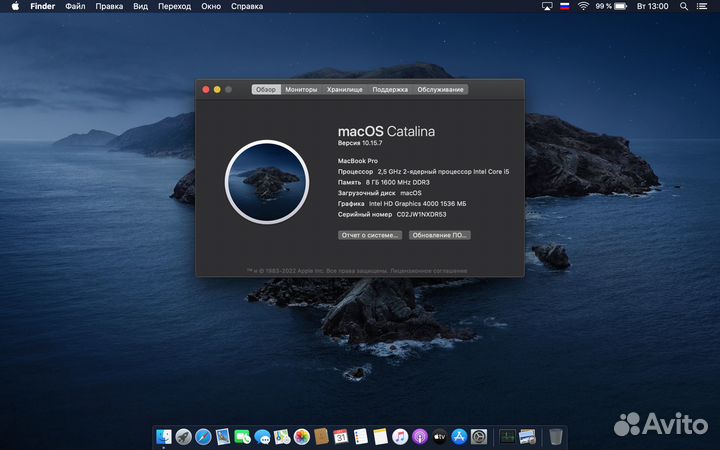Screen dimensions: 720x450
Task: Open purple Podcasts icon in Dock
Action: coord(420,436)
